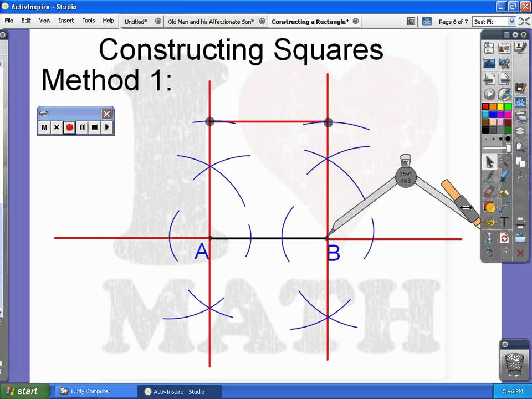This screenshot has height=399, width=532.
Task: Open the File menu
Action: (9, 21)
